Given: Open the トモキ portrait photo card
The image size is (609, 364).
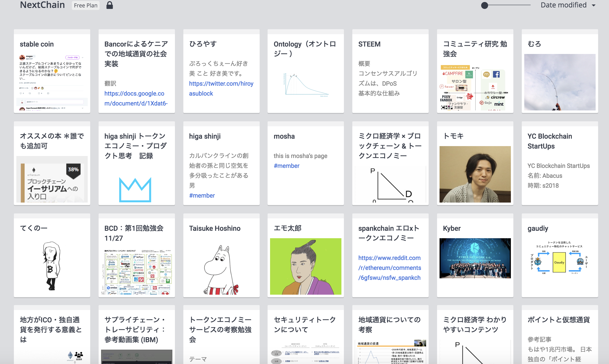Looking at the screenshot, I should tap(475, 174).
